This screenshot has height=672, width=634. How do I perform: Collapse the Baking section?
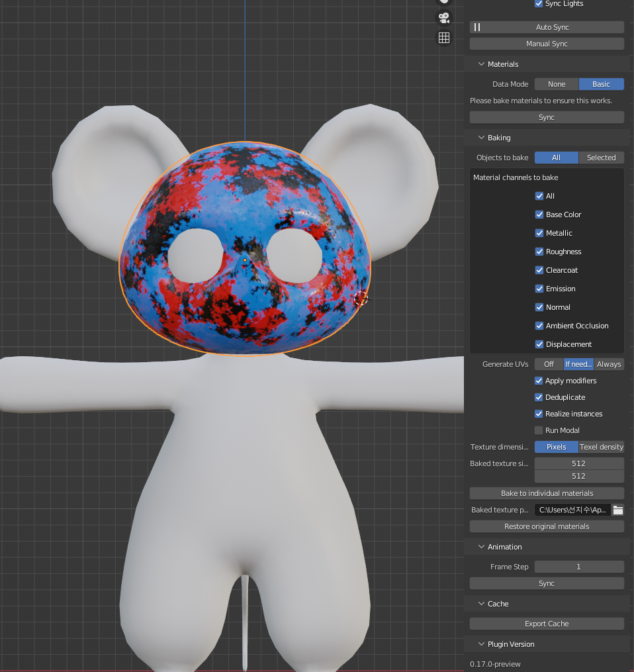[482, 138]
